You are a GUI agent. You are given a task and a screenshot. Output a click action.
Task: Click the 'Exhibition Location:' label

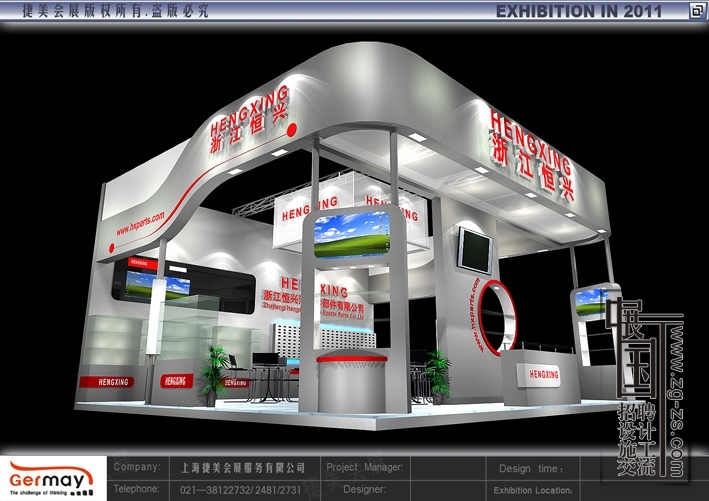[x=533, y=490]
